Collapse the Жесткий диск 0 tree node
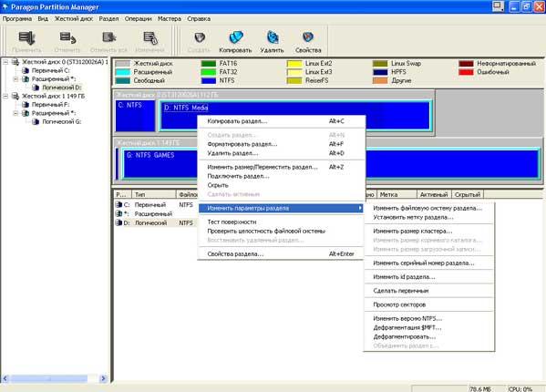This screenshot has width=546, height=392. coord(5,62)
